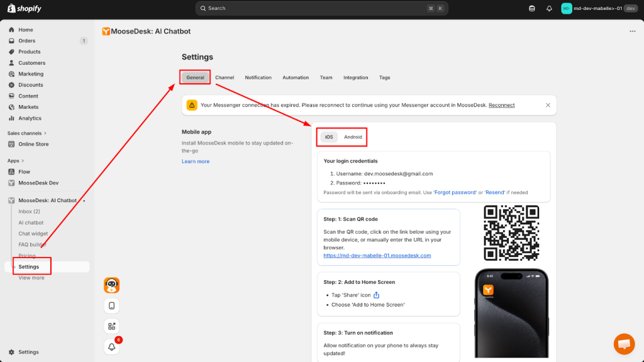The image size is (644, 362).
Task: Click the floating mobile phone icon button
Action: point(111,305)
